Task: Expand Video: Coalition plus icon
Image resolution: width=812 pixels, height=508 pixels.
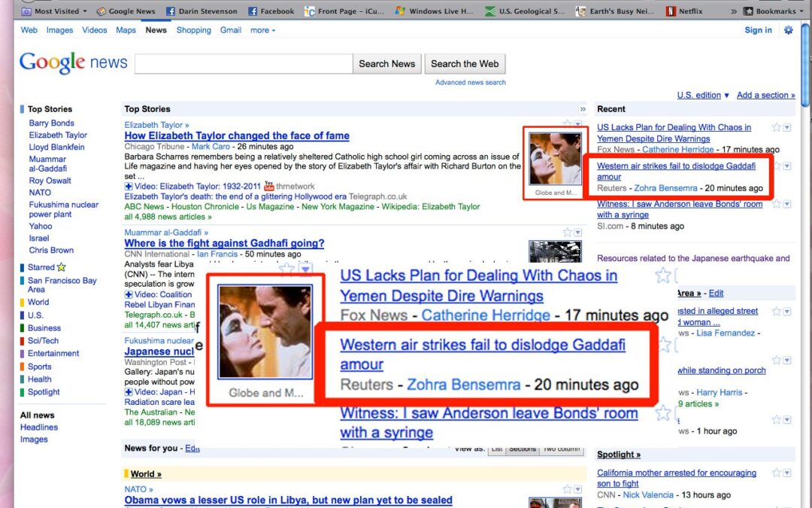Action: tap(129, 294)
